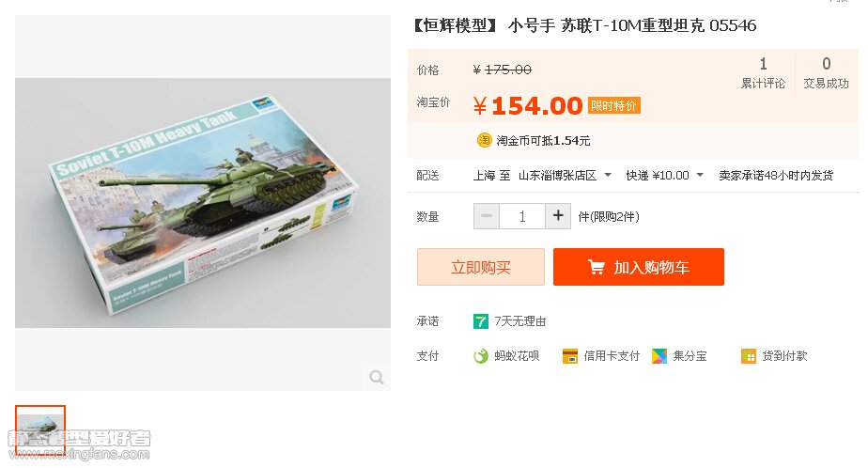868x468 pixels.
Task: Click the credit card payment icon
Action: click(x=569, y=356)
